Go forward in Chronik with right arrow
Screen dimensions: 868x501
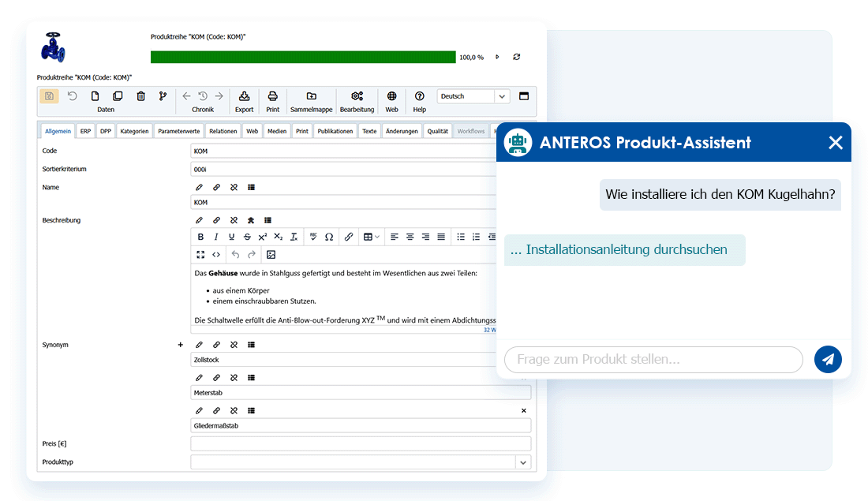pyautogui.click(x=219, y=96)
